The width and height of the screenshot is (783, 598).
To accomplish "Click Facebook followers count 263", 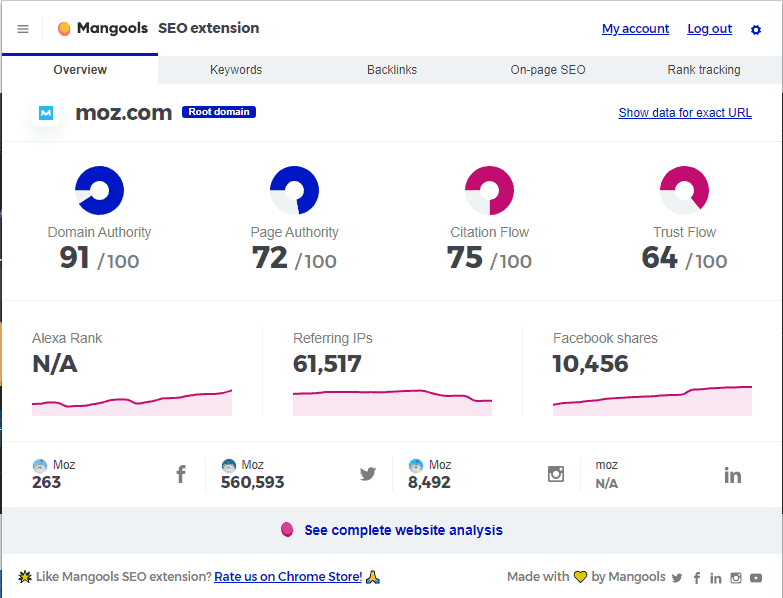I will pyautogui.click(x=46, y=482).
